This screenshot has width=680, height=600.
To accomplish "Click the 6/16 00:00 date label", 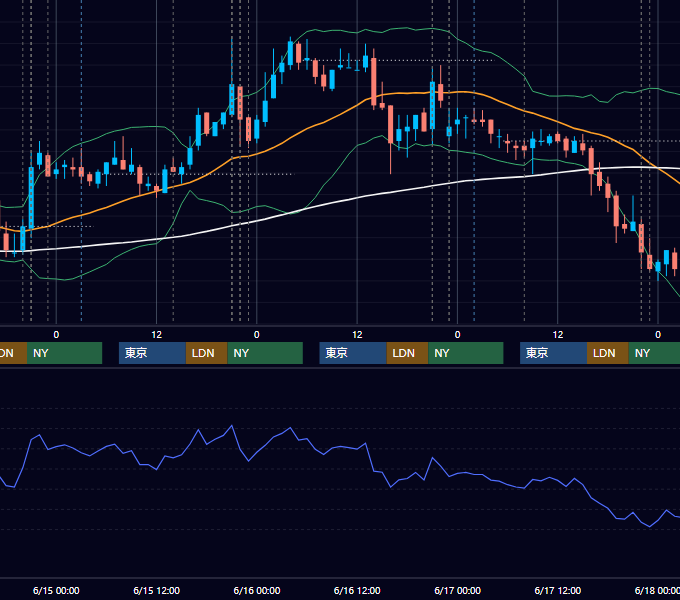I will pyautogui.click(x=257, y=590).
